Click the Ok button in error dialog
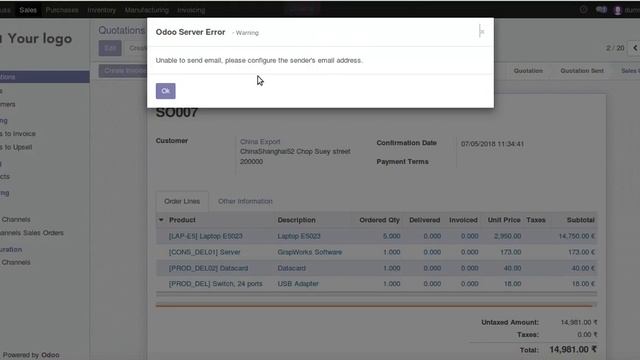Screen dimensions: 640x360 [165, 91]
